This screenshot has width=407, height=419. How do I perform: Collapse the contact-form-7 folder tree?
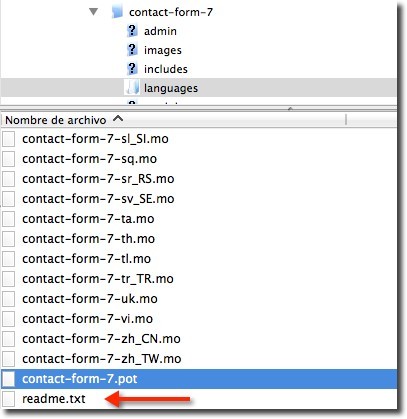click(x=94, y=12)
